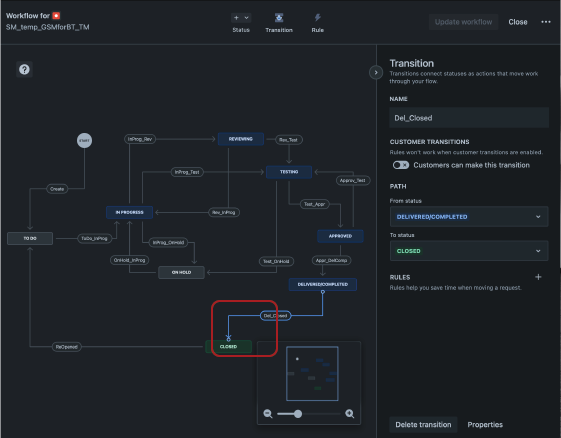Viewport: 561px width, 438px height.
Task: Select the ToDo_InProg transition label
Action: [94, 238]
